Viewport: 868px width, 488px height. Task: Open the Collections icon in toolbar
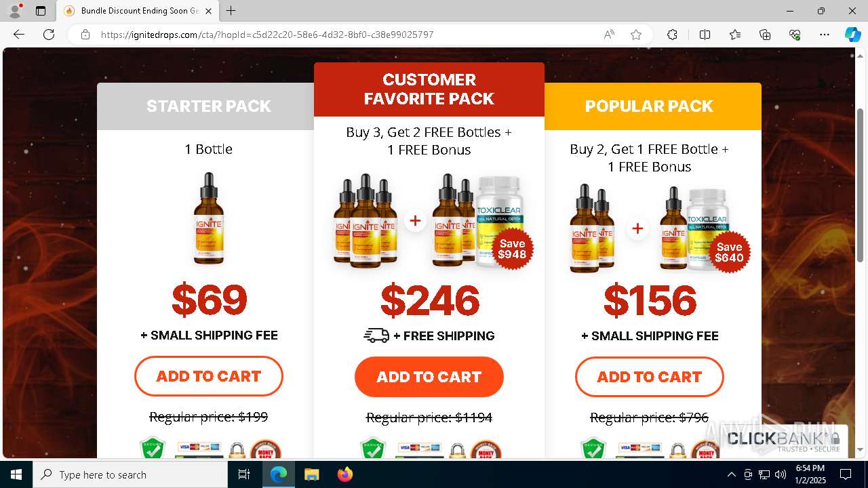point(765,35)
